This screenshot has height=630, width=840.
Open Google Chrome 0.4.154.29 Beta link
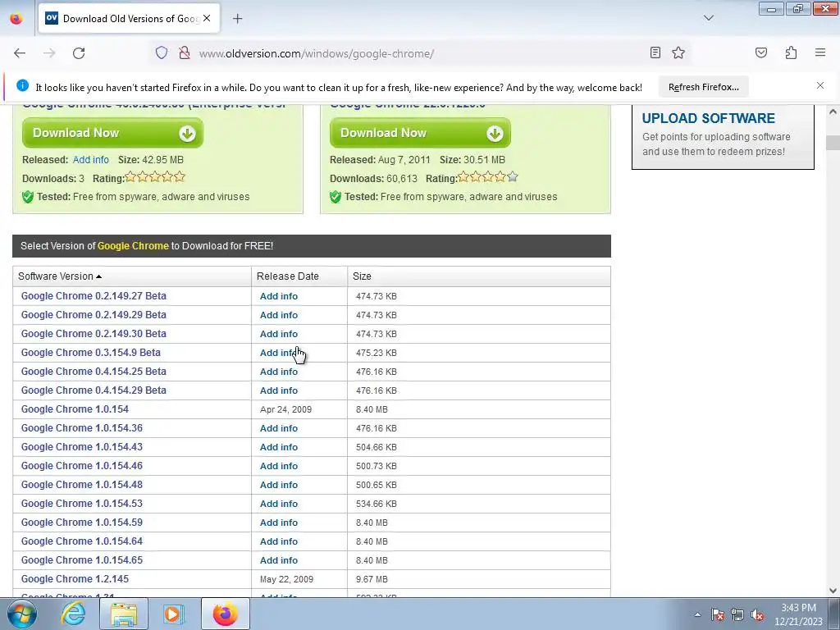point(94,390)
